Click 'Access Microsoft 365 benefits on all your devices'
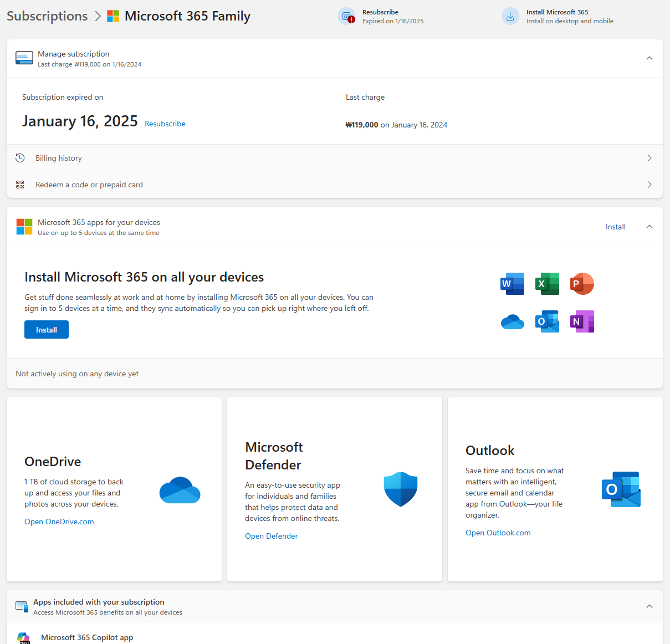 (108, 612)
